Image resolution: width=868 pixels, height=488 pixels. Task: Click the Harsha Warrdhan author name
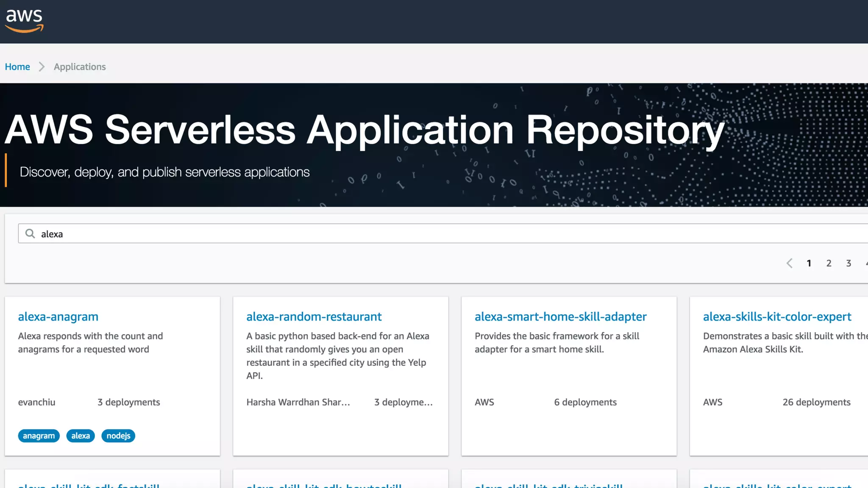[x=298, y=402]
